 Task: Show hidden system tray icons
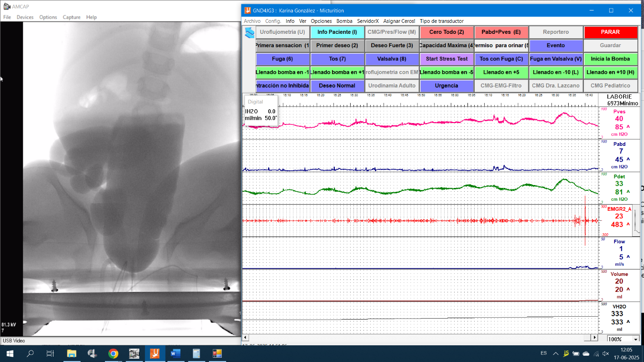[x=556, y=353]
